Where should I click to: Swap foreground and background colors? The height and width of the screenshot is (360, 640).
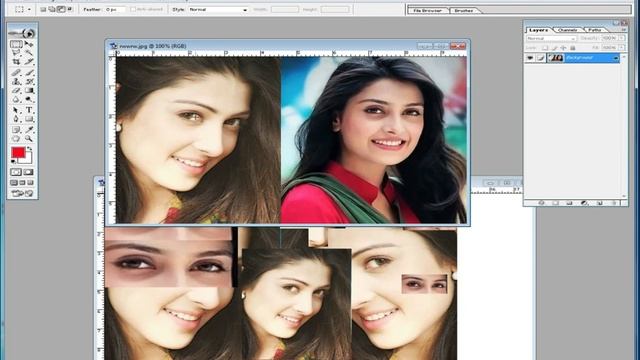click(29, 149)
